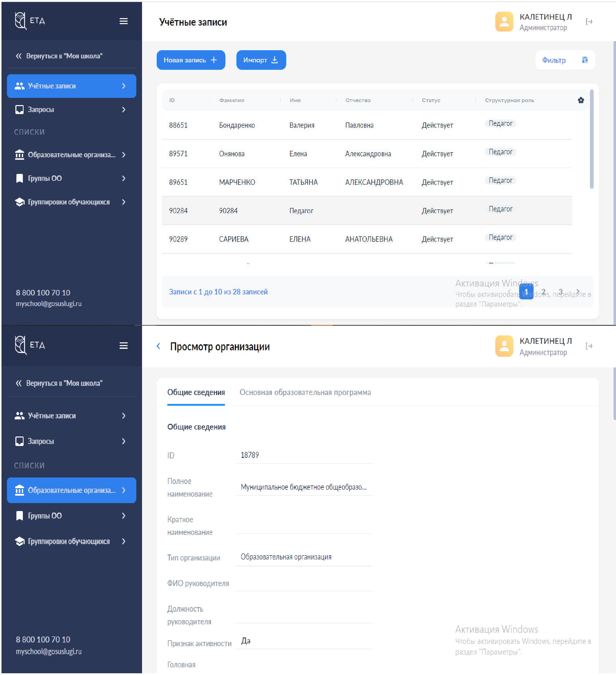This screenshot has height=675, width=616.
Task: Click email myschool@gosuslugi.ru in top sidebar
Action: 49,304
